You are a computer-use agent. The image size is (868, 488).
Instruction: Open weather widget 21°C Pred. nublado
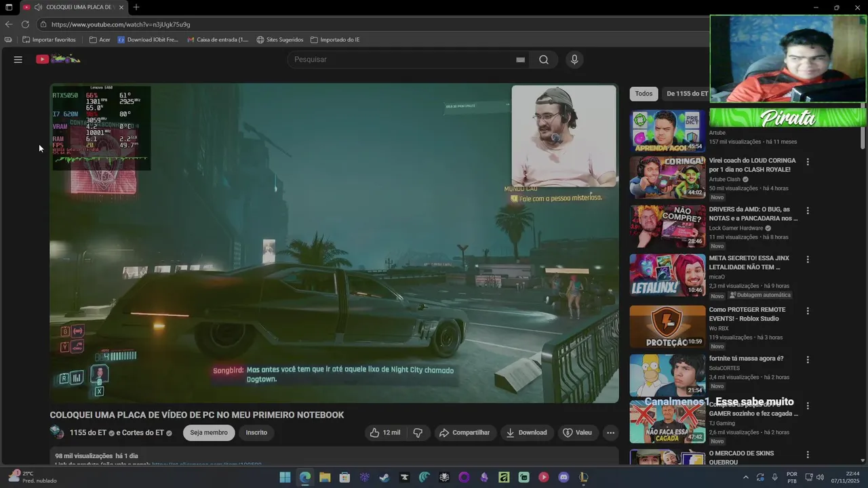tap(33, 477)
